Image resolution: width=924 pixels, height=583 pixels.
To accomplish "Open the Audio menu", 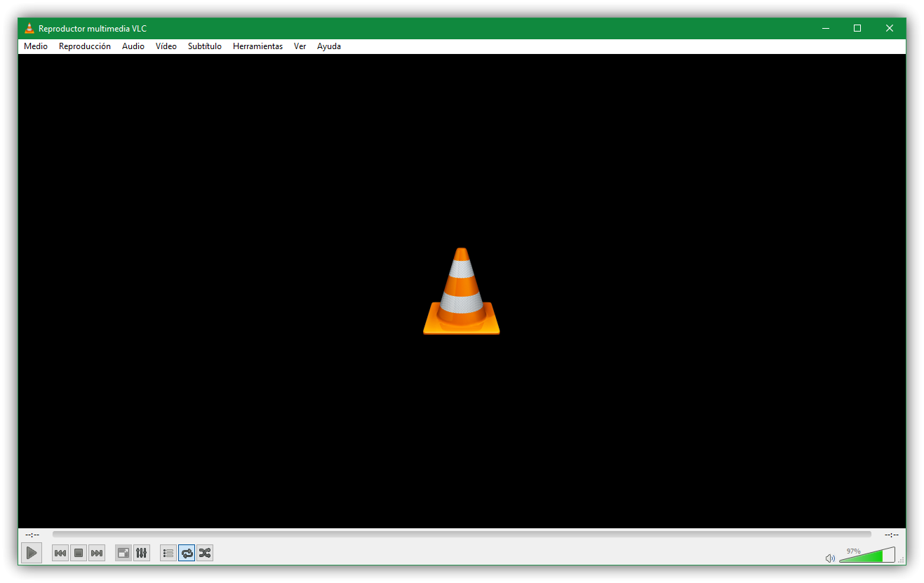I will [133, 46].
